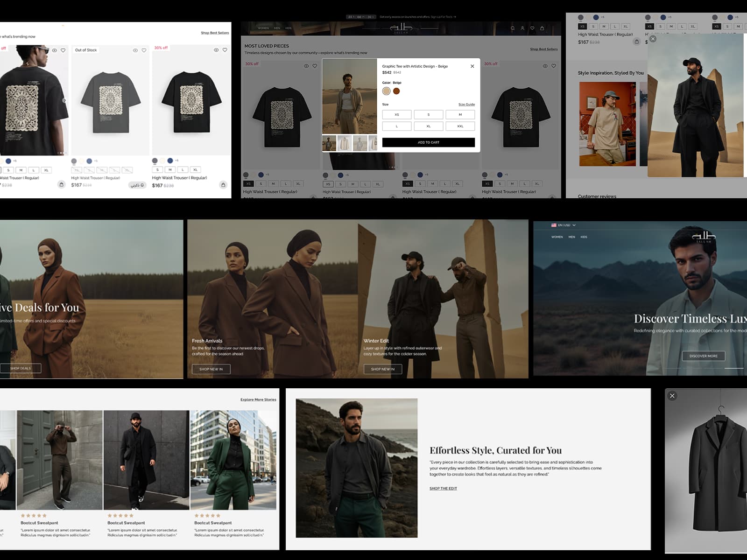Close the hanging coat image overlay
This screenshot has width=747, height=560.
click(672, 396)
